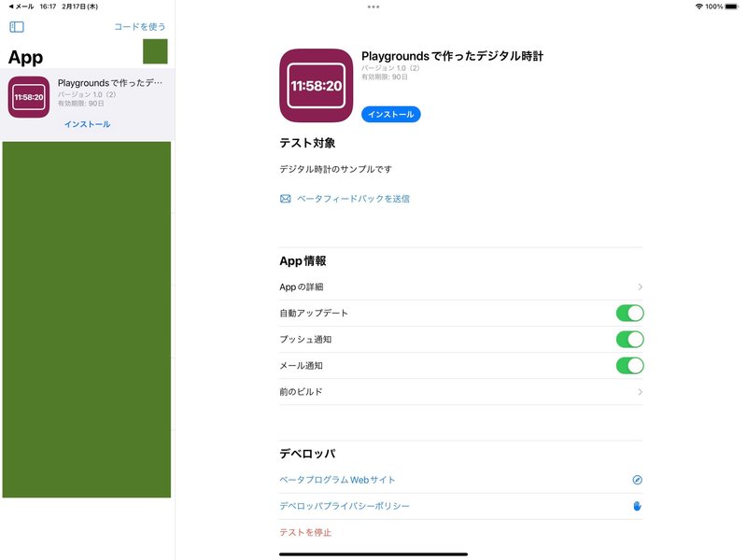Tap the three-dot multitasking menu
This screenshot has height=560, width=747.
pyautogui.click(x=373, y=7)
